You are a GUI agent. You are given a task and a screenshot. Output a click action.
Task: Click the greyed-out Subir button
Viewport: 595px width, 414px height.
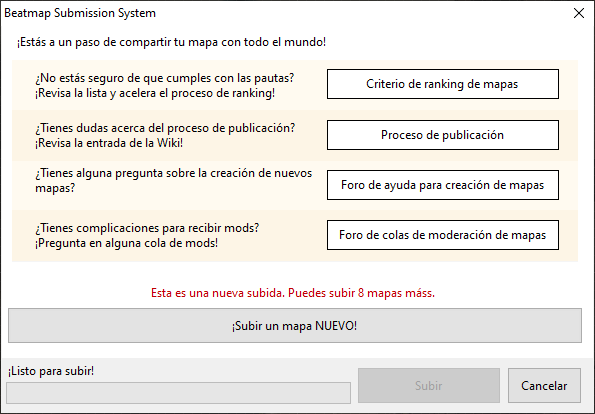point(429,386)
